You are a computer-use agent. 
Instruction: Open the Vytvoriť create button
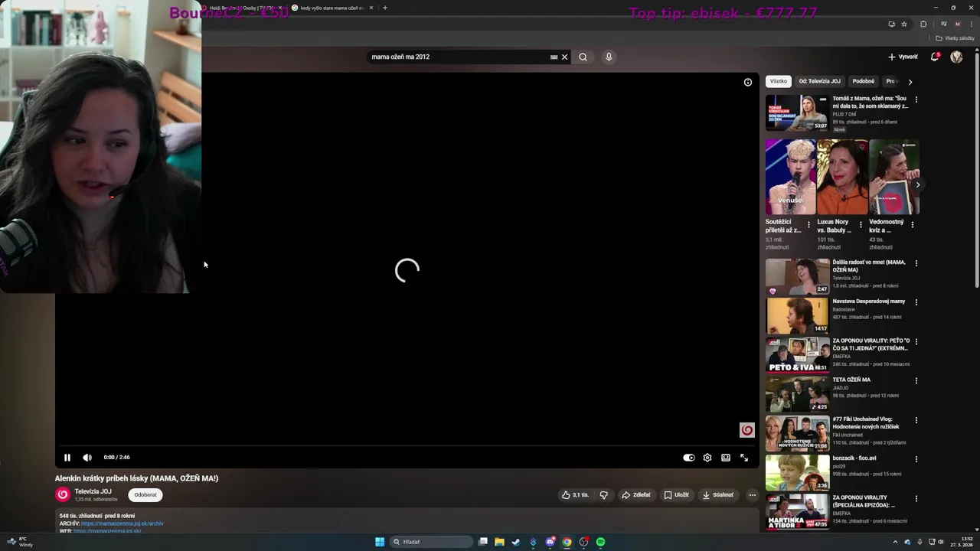pos(903,57)
